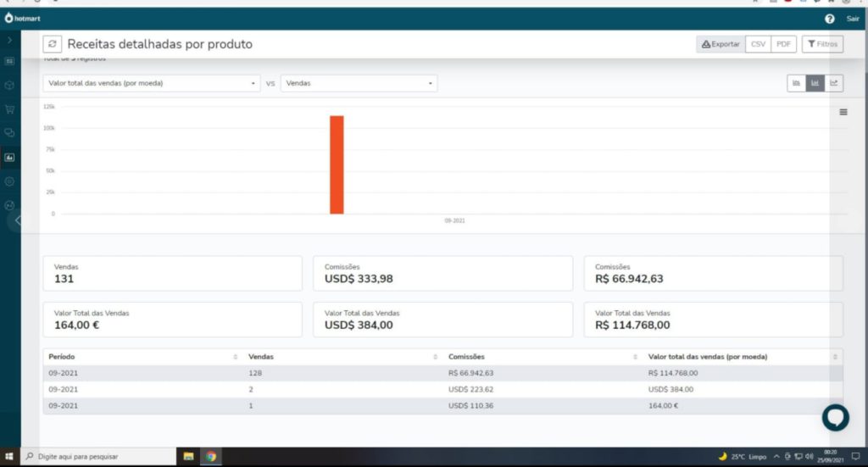Viewport: 868px width, 467px height.
Task: Click the left-pointing collapse arrow on the sidebar edge
Action: pos(18,220)
